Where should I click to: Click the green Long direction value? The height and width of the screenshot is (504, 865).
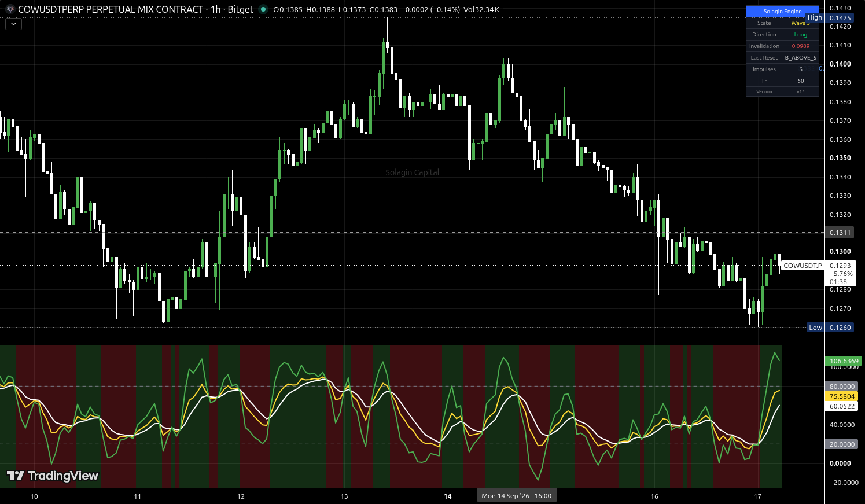tap(800, 35)
